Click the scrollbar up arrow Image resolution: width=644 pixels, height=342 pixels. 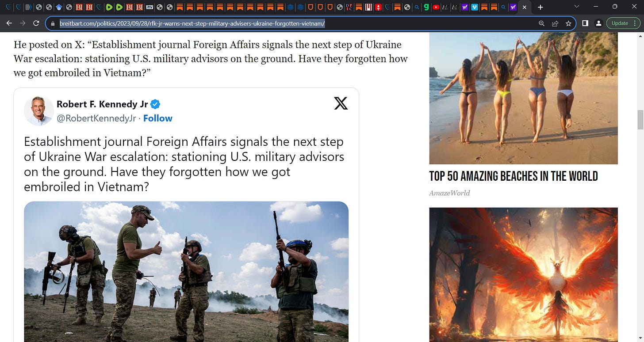coord(640,36)
